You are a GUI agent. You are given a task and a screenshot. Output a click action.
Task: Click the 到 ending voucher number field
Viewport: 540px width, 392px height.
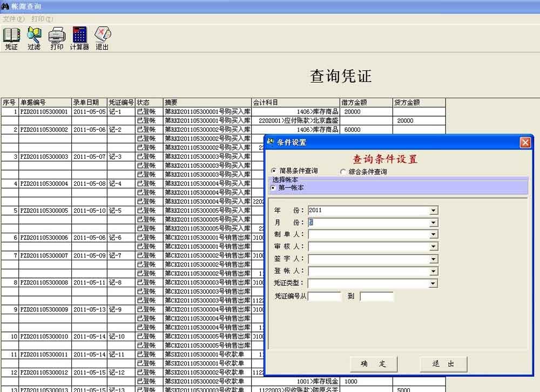(376, 296)
